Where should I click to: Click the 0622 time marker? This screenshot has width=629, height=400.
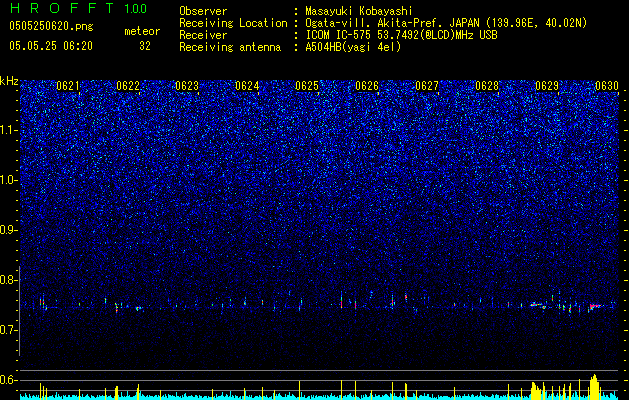point(128,86)
